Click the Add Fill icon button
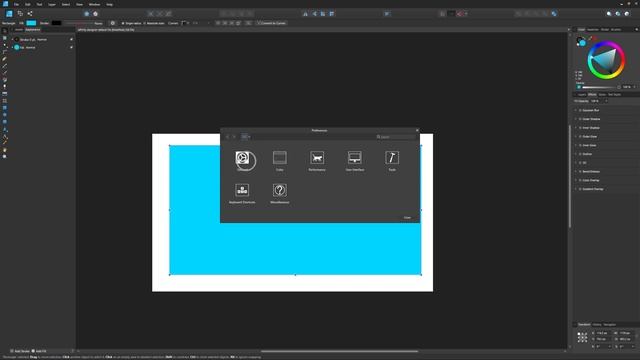 coord(33,351)
